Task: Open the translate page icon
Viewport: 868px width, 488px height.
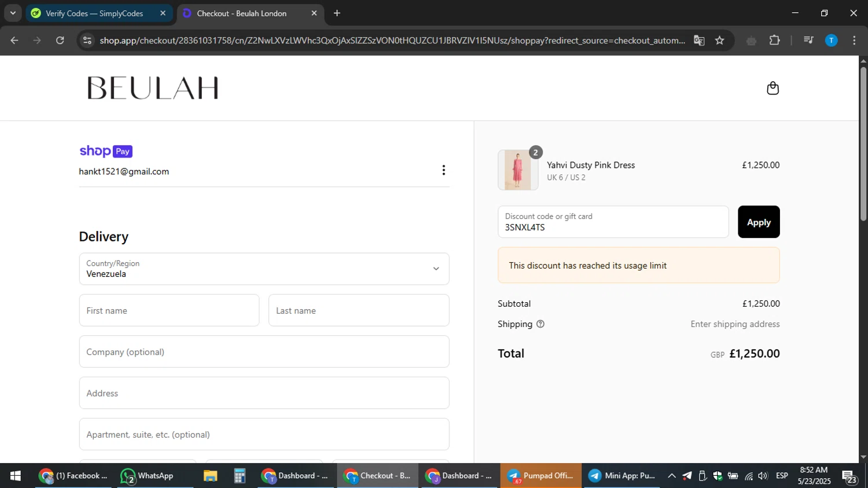Action: [x=699, y=41]
